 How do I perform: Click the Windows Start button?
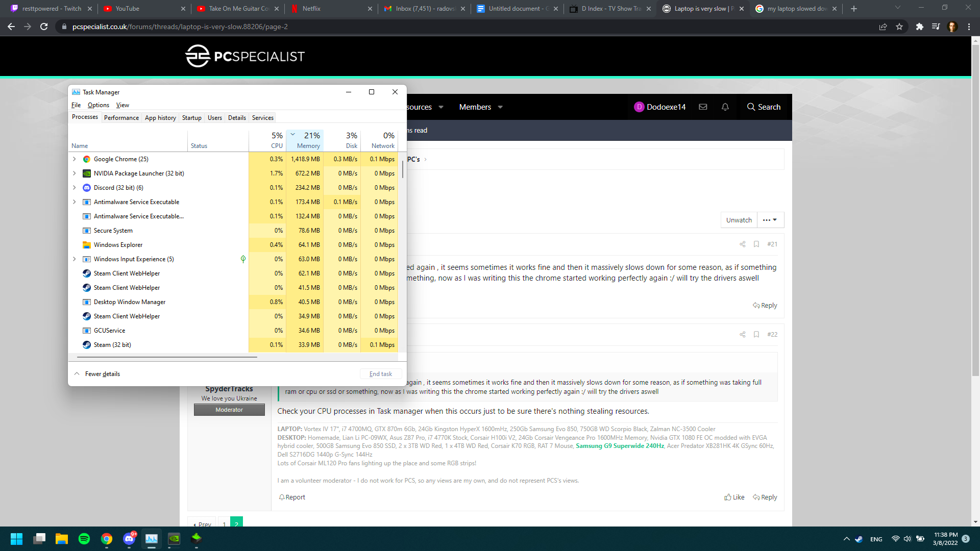[x=17, y=539]
